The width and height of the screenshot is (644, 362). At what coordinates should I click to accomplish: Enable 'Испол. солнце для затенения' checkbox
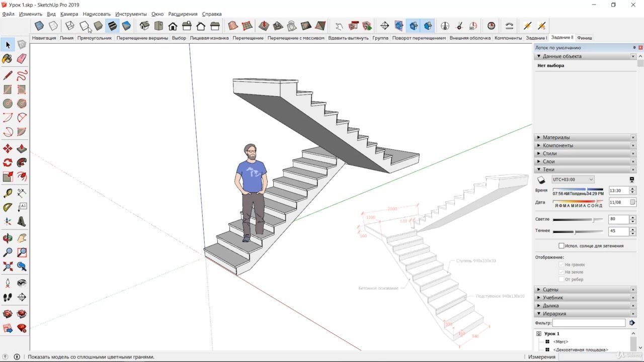[561, 246]
